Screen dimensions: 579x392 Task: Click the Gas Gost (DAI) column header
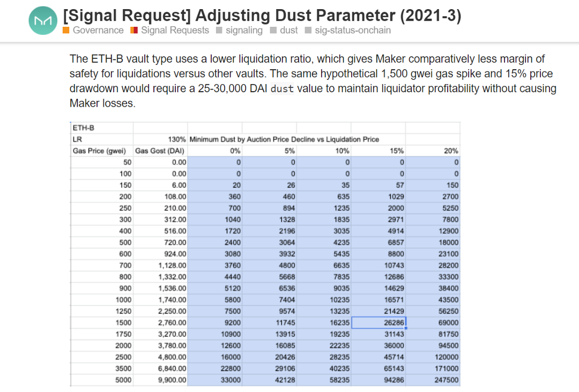tap(160, 151)
